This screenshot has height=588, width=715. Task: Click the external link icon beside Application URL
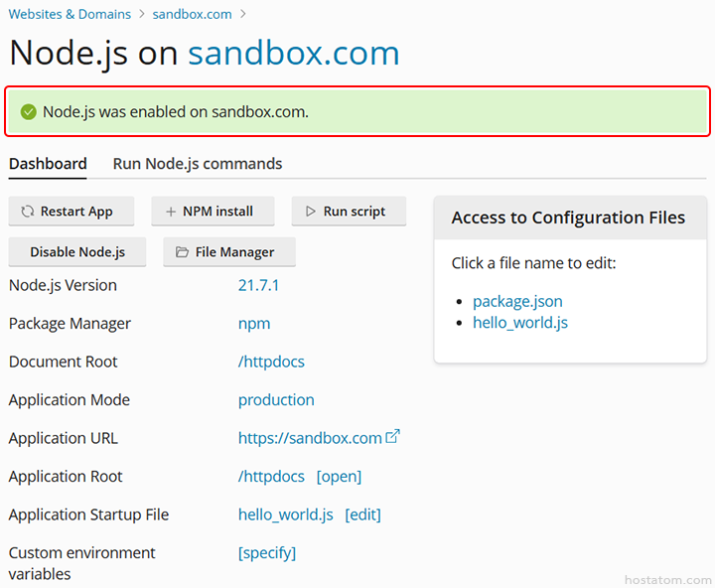[x=393, y=437]
